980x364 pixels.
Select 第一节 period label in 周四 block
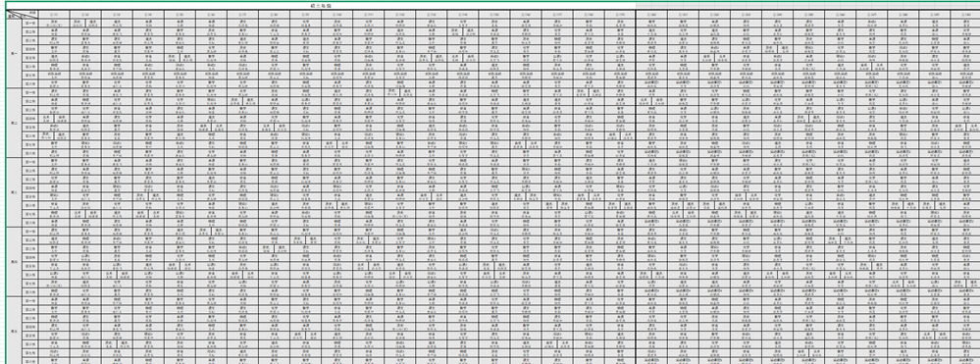tap(30, 232)
